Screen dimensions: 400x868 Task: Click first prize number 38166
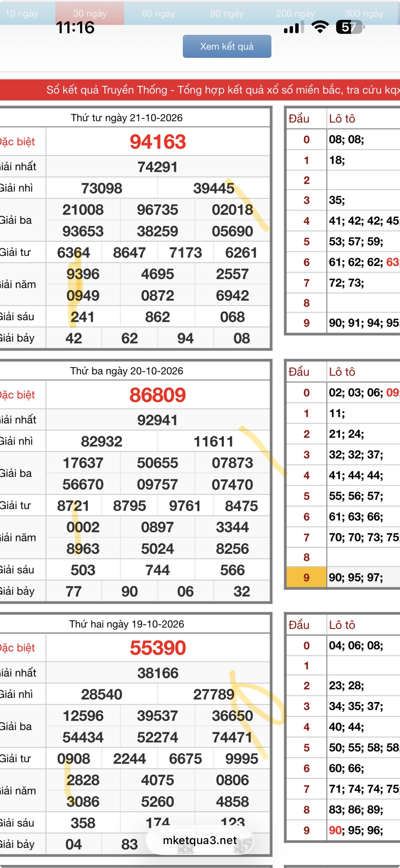pyautogui.click(x=158, y=673)
